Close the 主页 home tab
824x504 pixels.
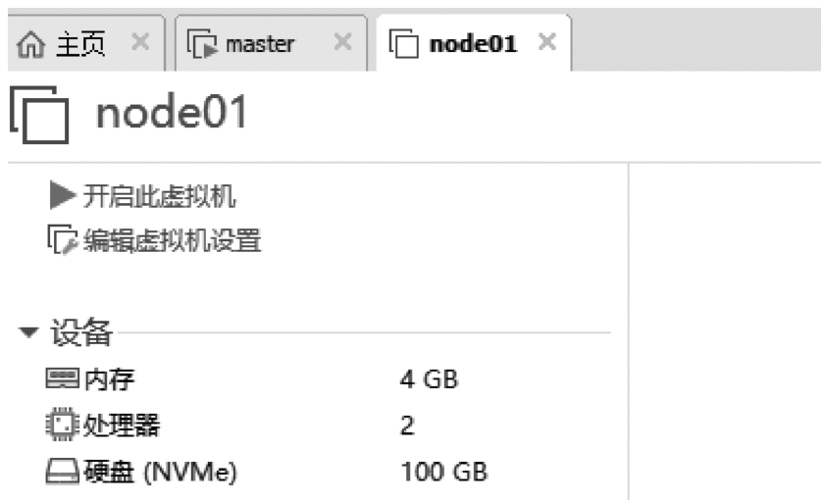tap(140, 44)
